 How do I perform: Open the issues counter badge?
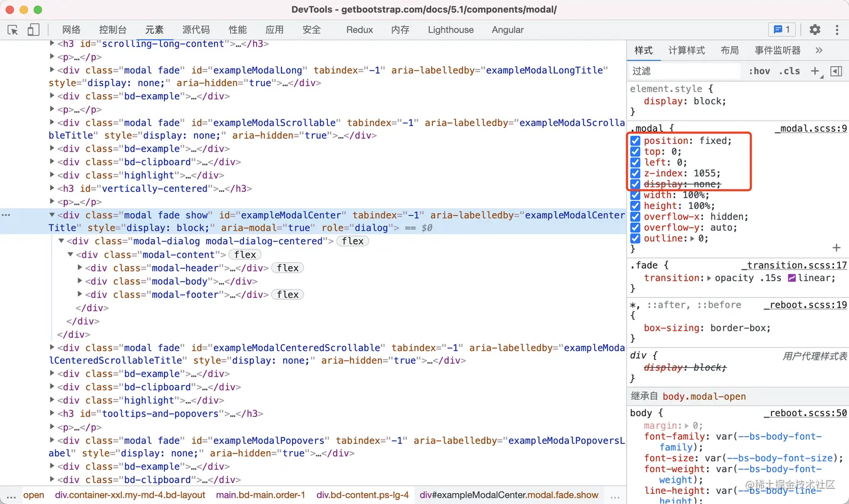click(x=782, y=30)
